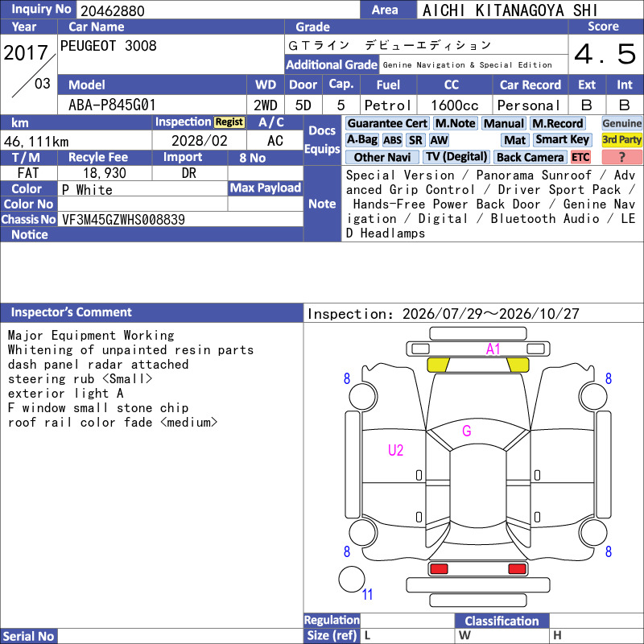Screen dimensions: 644x644
Task: Click the Additional Grade text value
Action: tap(468, 65)
